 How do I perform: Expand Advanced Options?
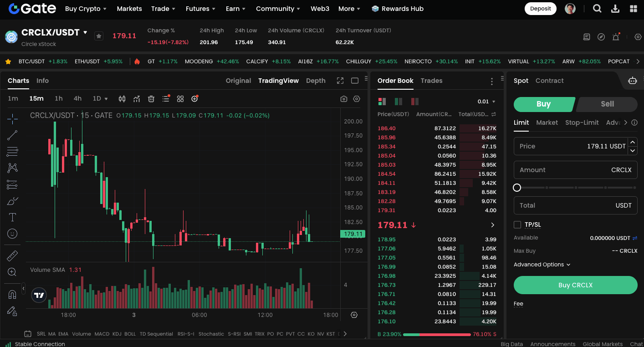pyautogui.click(x=542, y=265)
